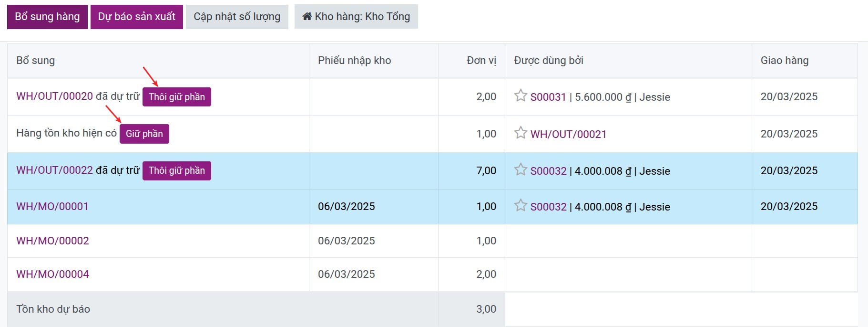Open S00032 link in WH/MO/00001 row
The image size is (868, 327).
click(549, 207)
